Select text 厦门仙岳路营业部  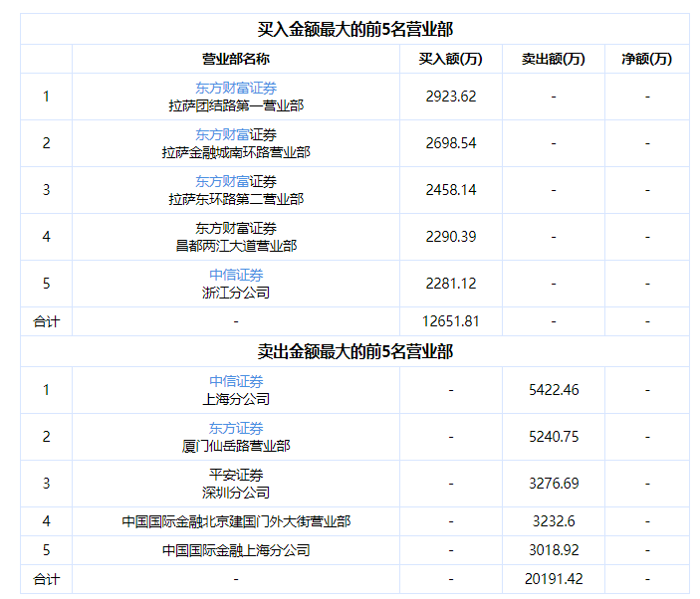(236, 446)
